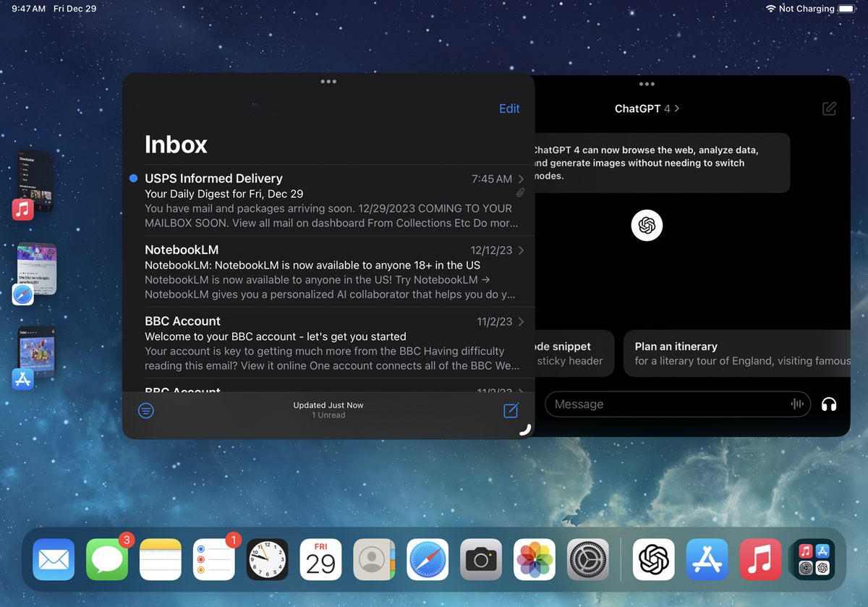
Task: Open multitasking dots menu on Mail window
Action: point(328,82)
